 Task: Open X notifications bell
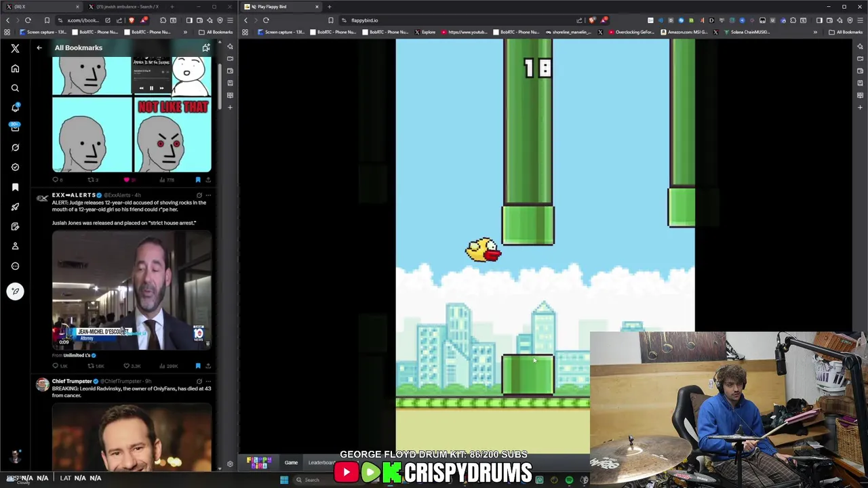15,108
